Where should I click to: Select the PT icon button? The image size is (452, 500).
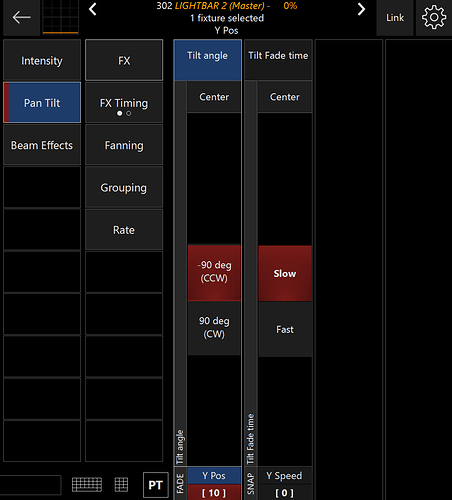pos(155,485)
